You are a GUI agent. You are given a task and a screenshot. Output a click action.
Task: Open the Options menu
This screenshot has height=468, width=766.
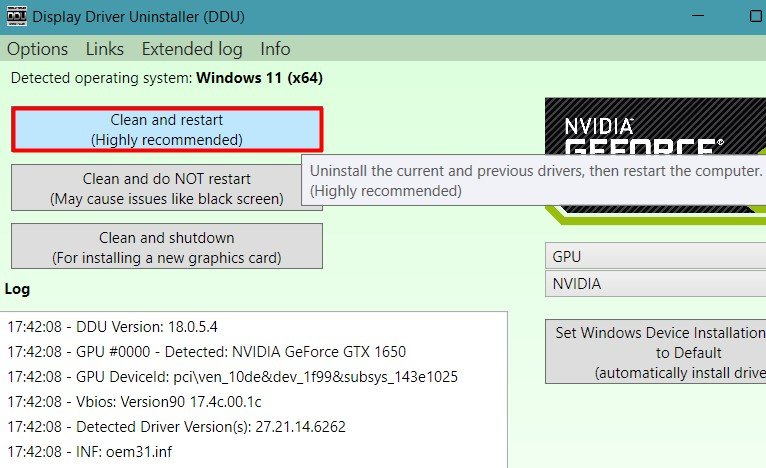click(38, 49)
